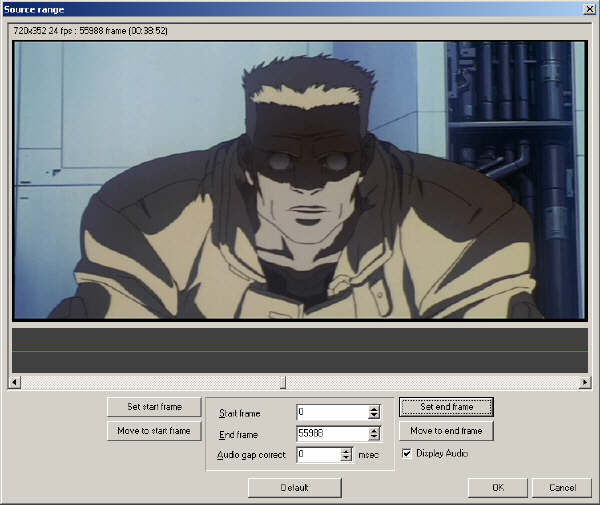
Task: Reset values with the Default button
Action: point(295,488)
